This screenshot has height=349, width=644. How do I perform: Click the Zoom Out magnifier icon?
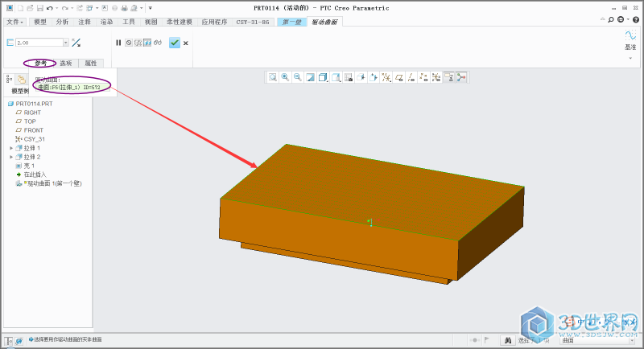(298, 77)
